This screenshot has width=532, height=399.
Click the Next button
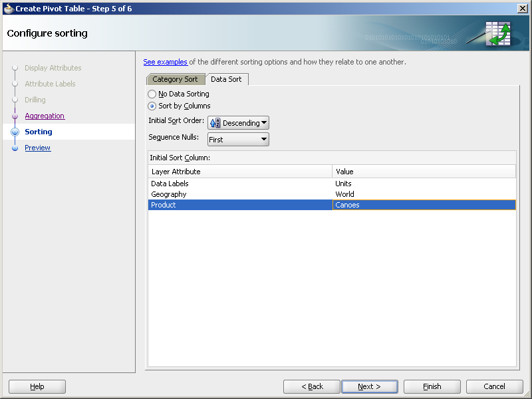[370, 386]
